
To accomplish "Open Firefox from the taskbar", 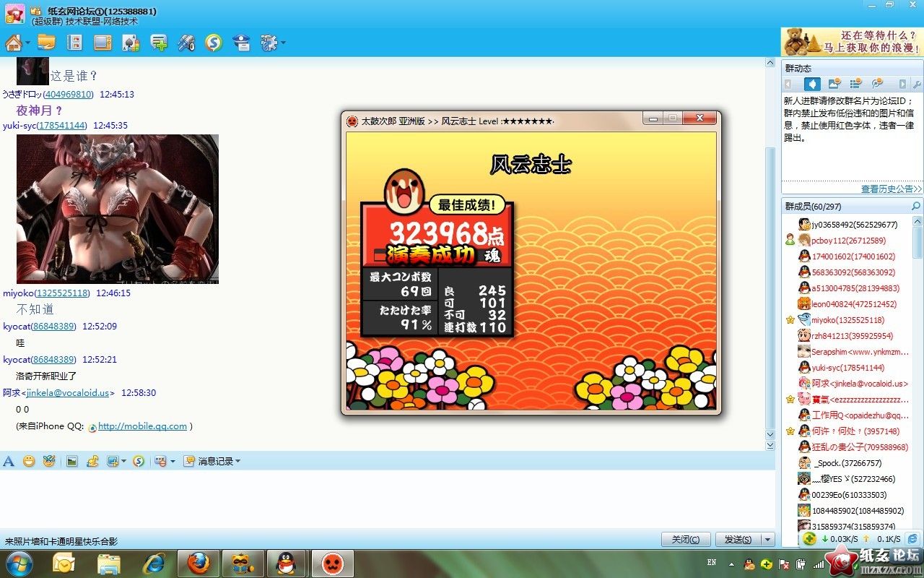I will pos(199,564).
